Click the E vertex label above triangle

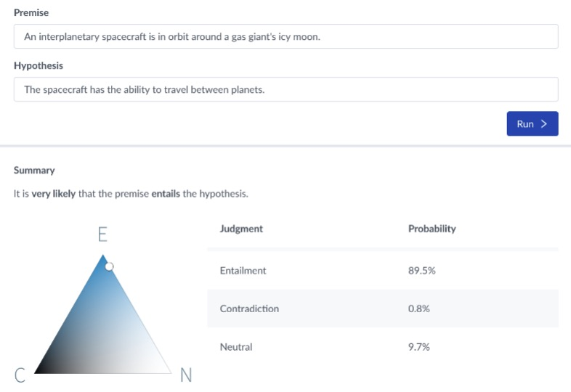click(x=102, y=234)
